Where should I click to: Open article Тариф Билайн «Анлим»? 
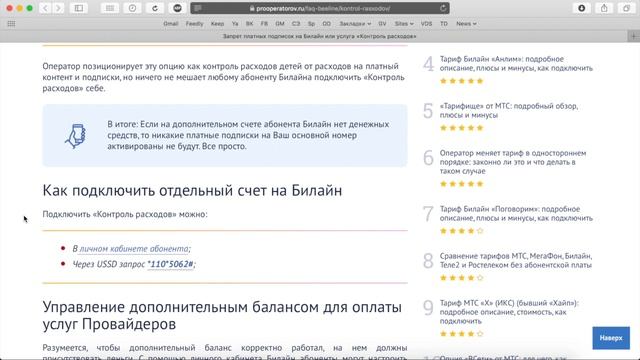pos(516,64)
